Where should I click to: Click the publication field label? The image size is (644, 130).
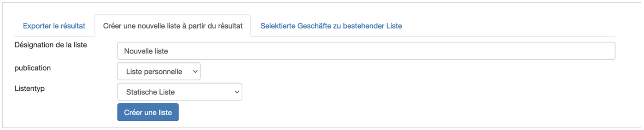tap(32, 68)
